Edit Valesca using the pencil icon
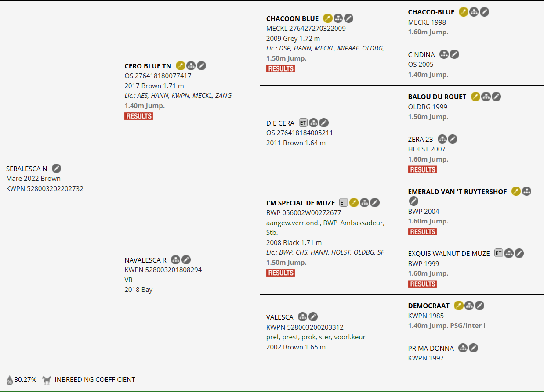 (x=313, y=317)
